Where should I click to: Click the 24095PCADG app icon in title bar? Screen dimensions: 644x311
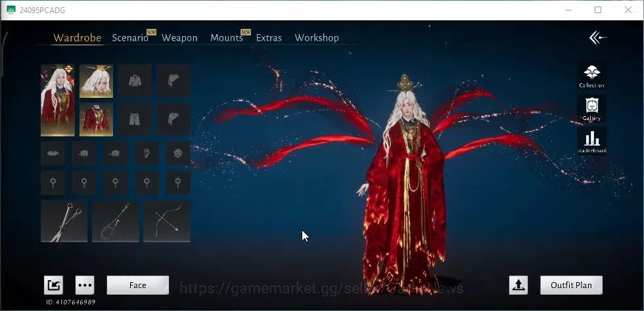pyautogui.click(x=11, y=10)
